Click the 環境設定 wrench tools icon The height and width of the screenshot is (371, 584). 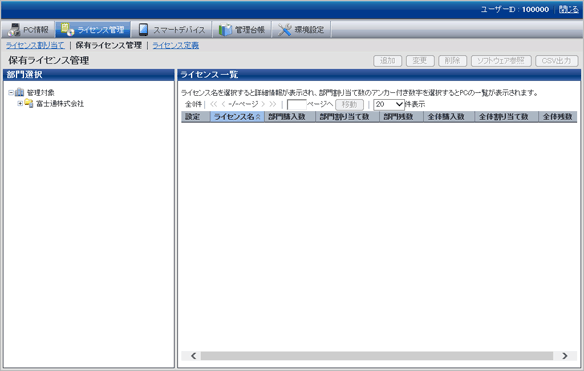tap(285, 30)
